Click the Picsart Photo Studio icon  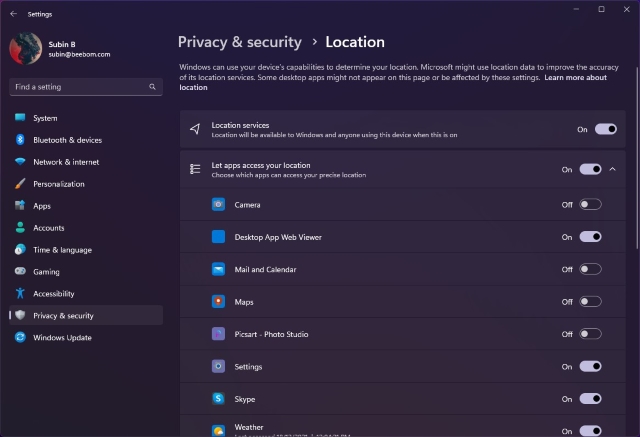click(x=218, y=334)
